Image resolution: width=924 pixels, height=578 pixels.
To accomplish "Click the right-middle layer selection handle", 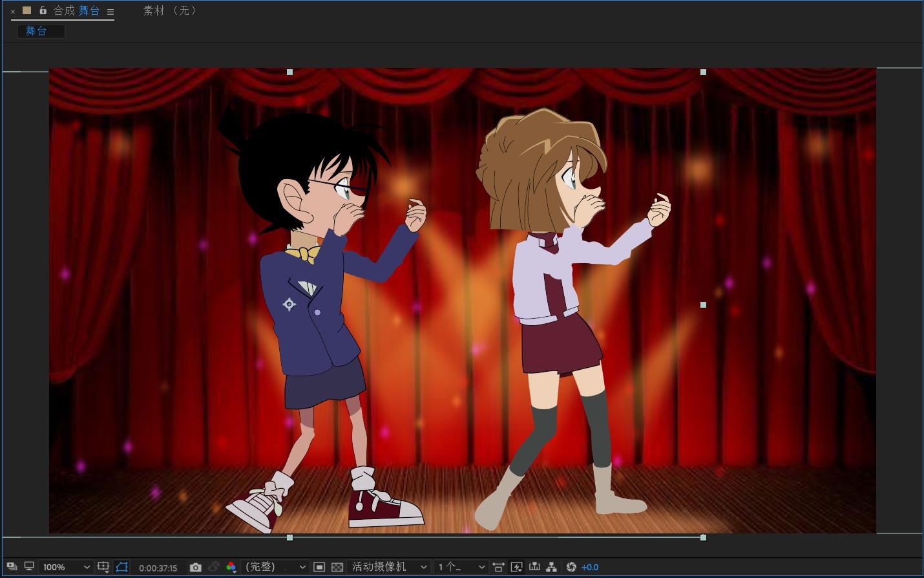I will pos(703,305).
